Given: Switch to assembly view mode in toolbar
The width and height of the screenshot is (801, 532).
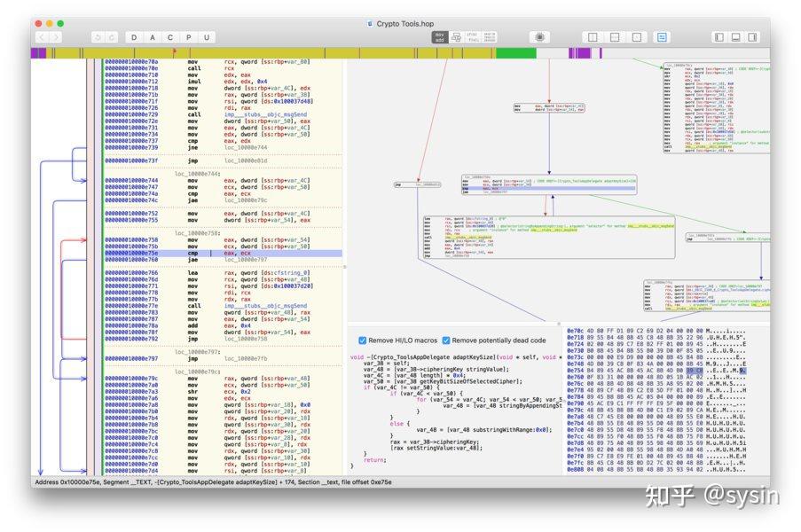Looking at the screenshot, I should (441, 38).
